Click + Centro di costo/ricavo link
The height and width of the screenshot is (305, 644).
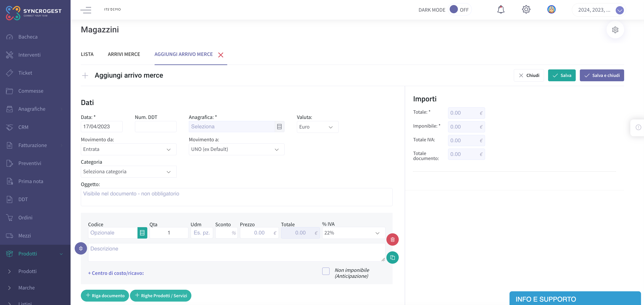[116, 273]
